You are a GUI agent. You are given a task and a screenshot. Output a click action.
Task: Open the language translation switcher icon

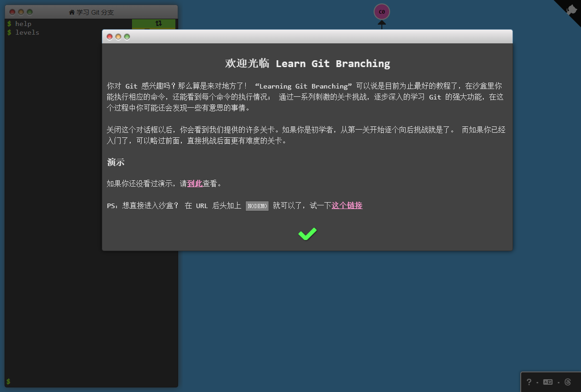[548, 382]
